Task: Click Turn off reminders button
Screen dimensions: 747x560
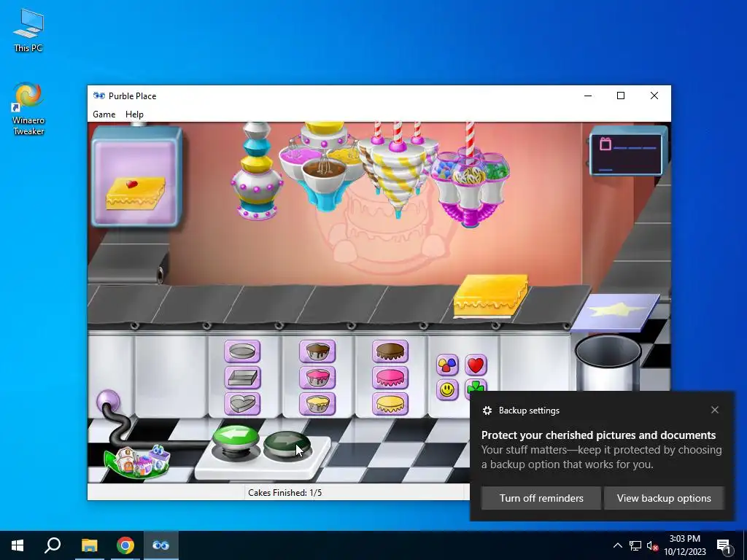Action: [x=541, y=498]
